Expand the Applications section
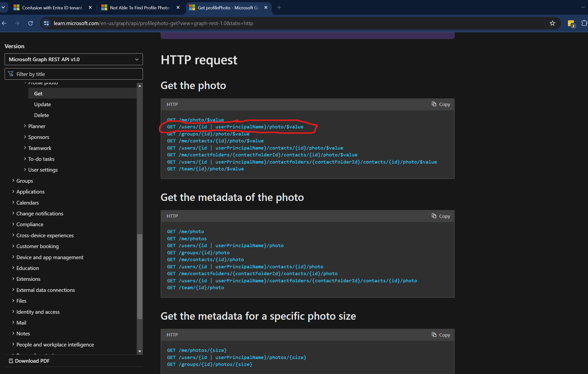 (30, 192)
